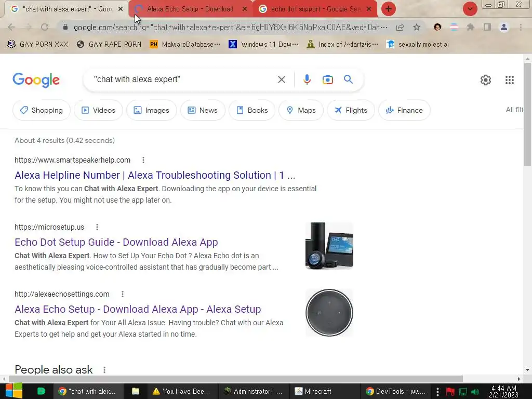Share this page via the address bar share icon
This screenshot has height=399, width=532.
(x=400, y=27)
